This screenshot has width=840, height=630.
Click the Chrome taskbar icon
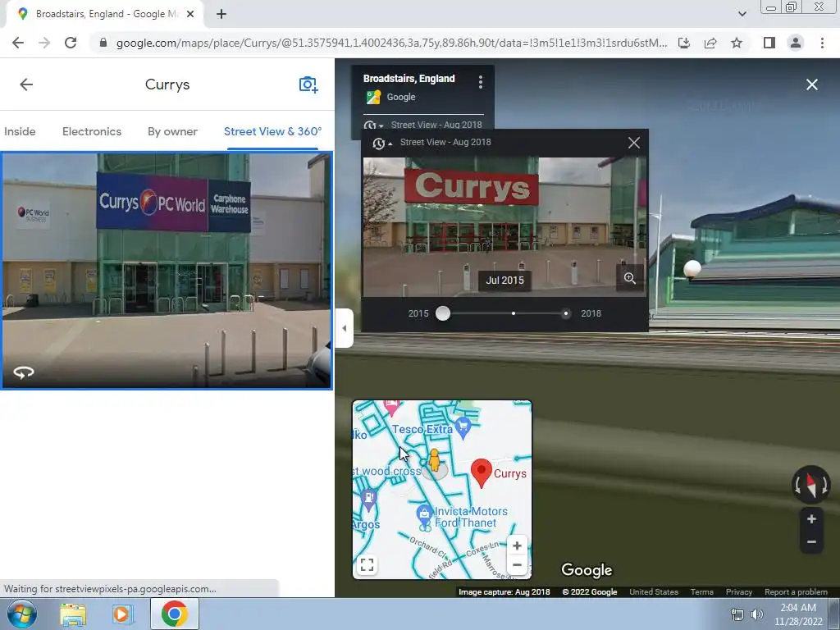point(174,614)
